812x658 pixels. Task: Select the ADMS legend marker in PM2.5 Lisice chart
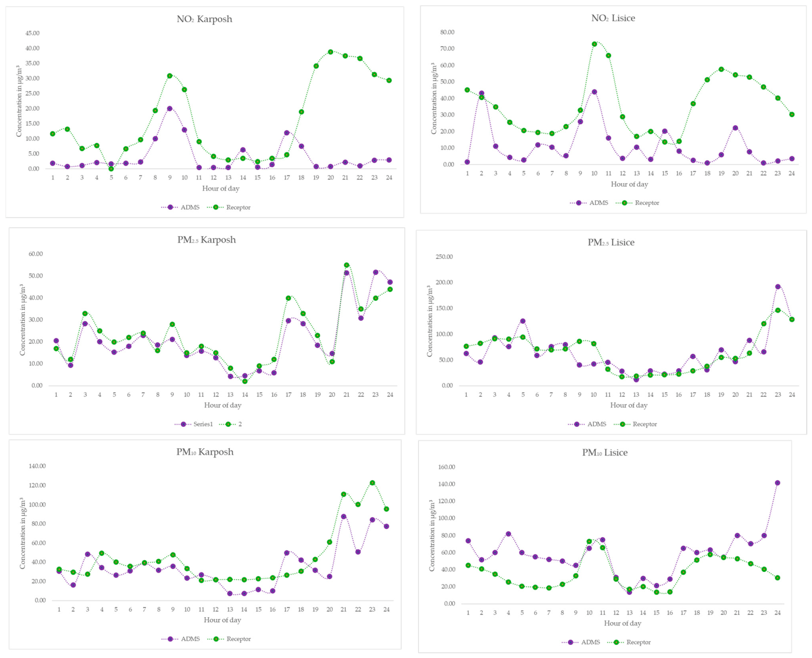coord(577,424)
